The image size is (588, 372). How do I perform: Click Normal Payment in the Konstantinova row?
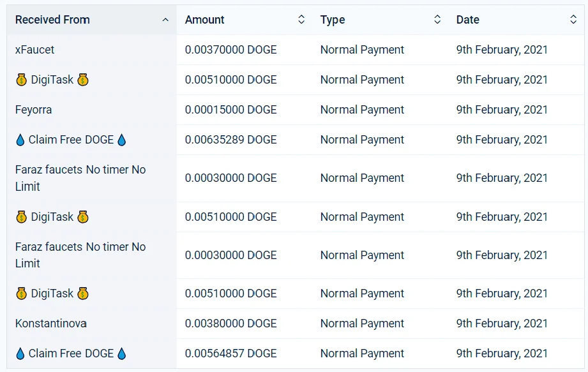click(362, 324)
